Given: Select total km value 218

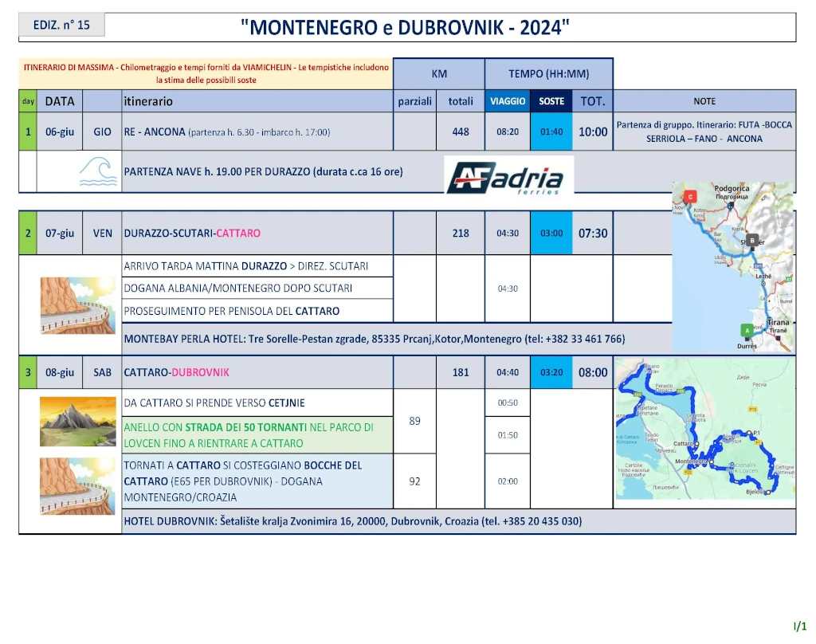Looking at the screenshot, I should click(x=461, y=234).
